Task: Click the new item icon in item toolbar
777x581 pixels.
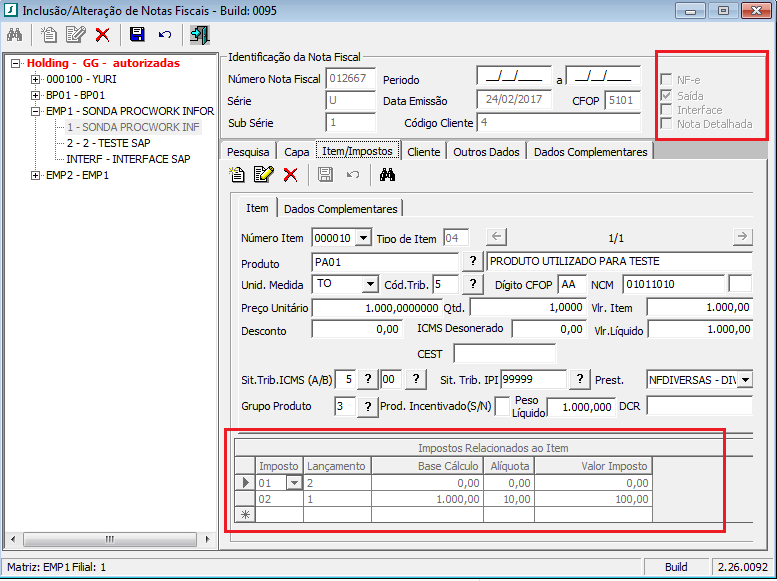Action: click(x=237, y=175)
